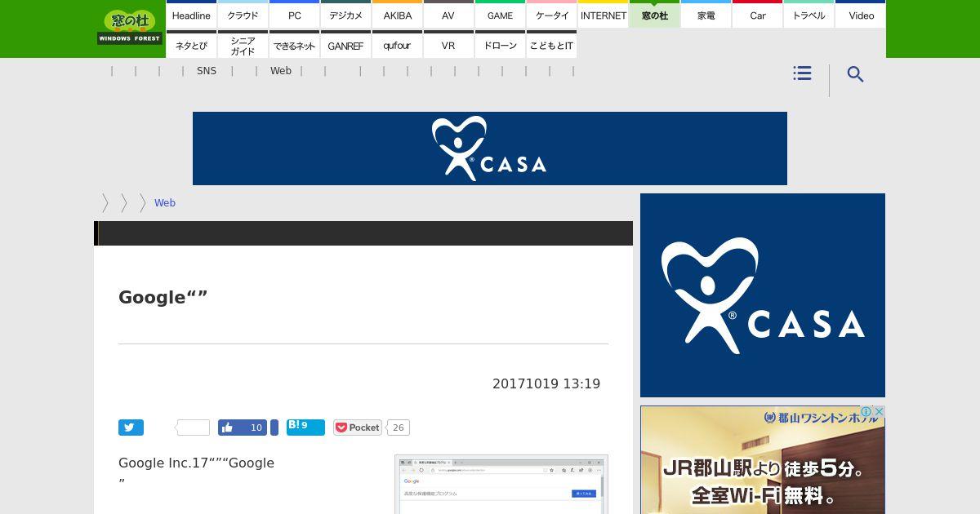Image resolution: width=980 pixels, height=514 pixels.
Task: Open the デジカメ tab
Action: (345, 16)
